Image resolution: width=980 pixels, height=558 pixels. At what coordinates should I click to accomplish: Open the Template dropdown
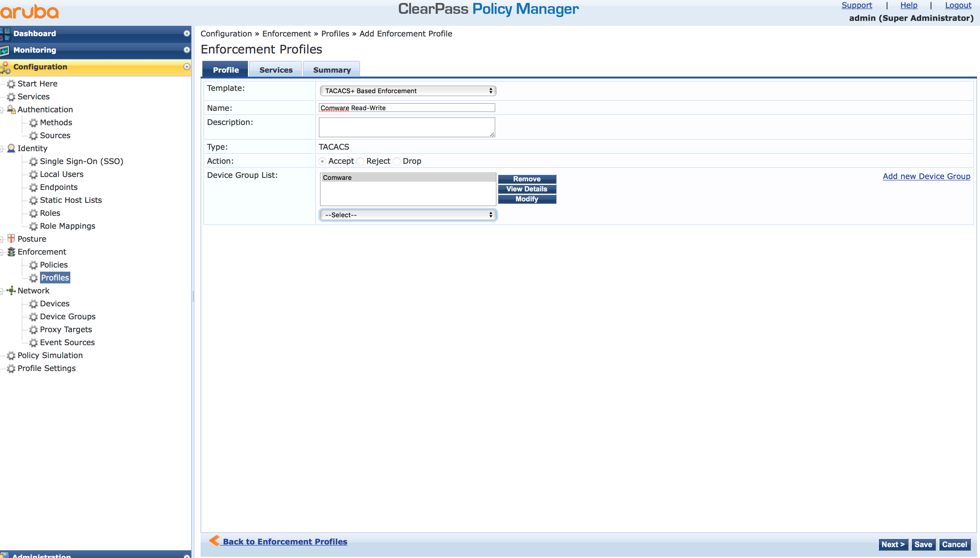point(408,91)
